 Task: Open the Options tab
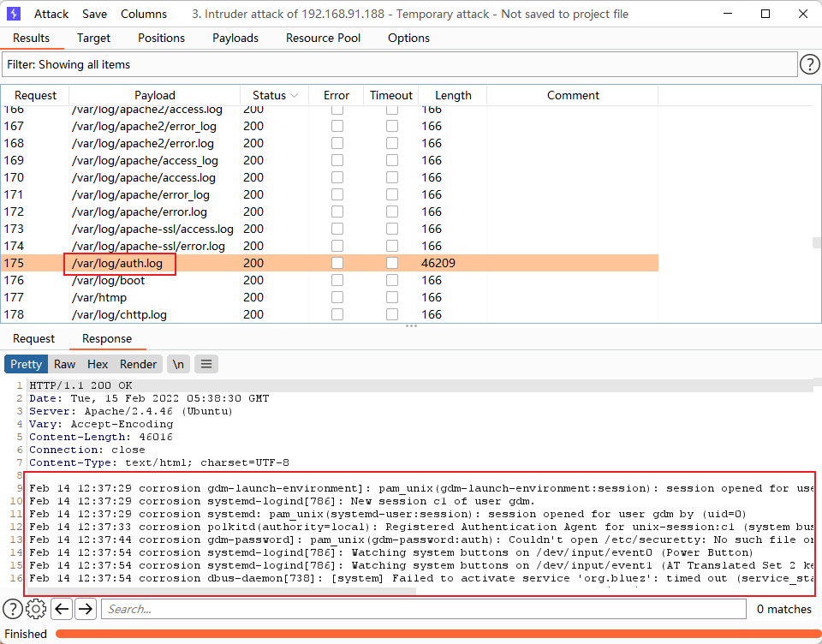409,39
